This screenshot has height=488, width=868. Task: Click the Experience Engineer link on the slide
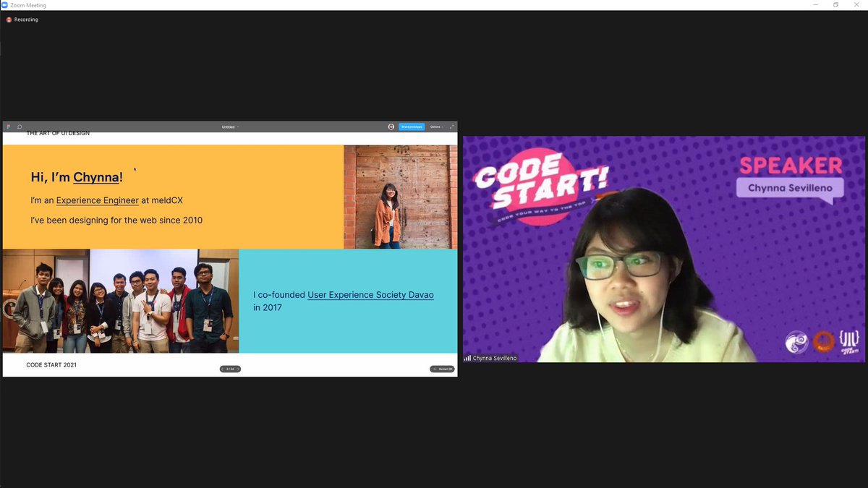[98, 200]
